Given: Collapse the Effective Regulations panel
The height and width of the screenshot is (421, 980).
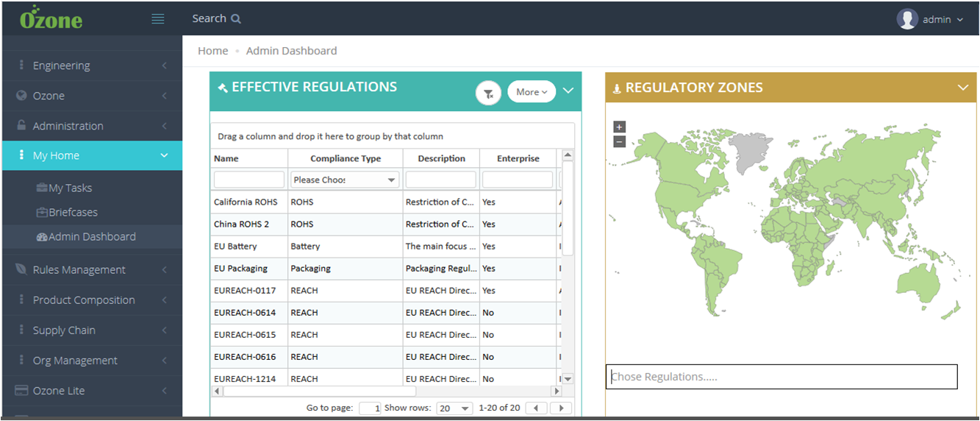Looking at the screenshot, I should (x=568, y=91).
